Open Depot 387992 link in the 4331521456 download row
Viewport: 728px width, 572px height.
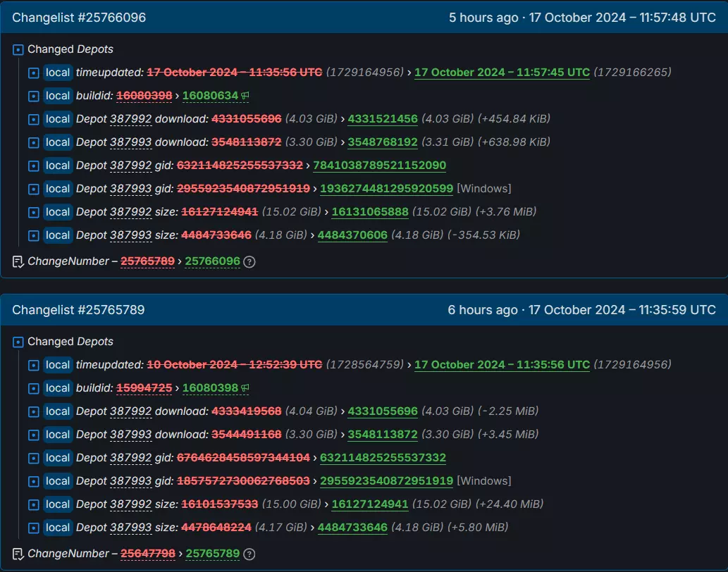tap(131, 119)
